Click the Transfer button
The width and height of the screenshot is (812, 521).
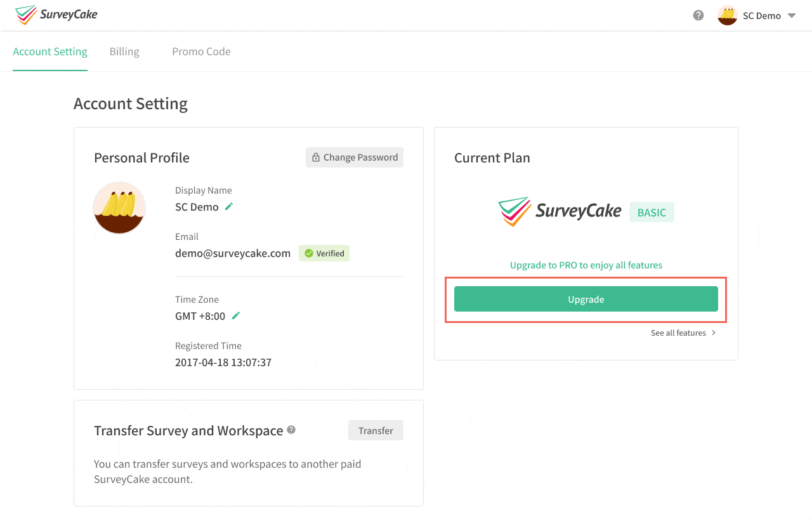click(x=376, y=430)
